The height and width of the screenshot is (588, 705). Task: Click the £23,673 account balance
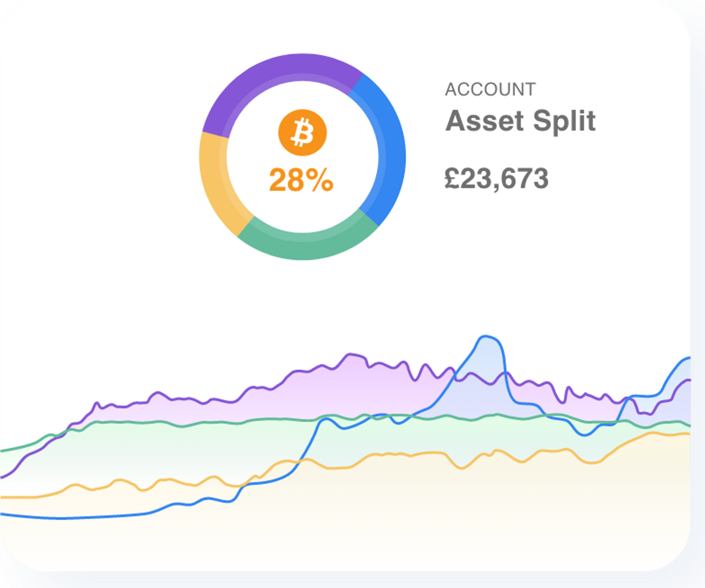click(x=496, y=179)
